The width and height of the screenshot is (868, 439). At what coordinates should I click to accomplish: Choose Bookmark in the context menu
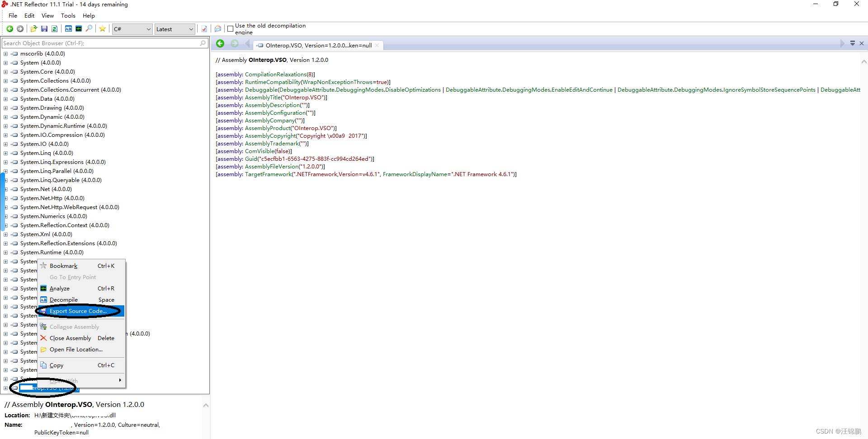pyautogui.click(x=81, y=266)
